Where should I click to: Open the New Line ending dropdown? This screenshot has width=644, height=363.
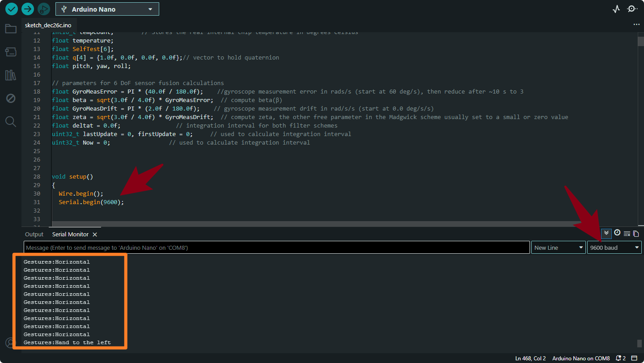pos(559,248)
